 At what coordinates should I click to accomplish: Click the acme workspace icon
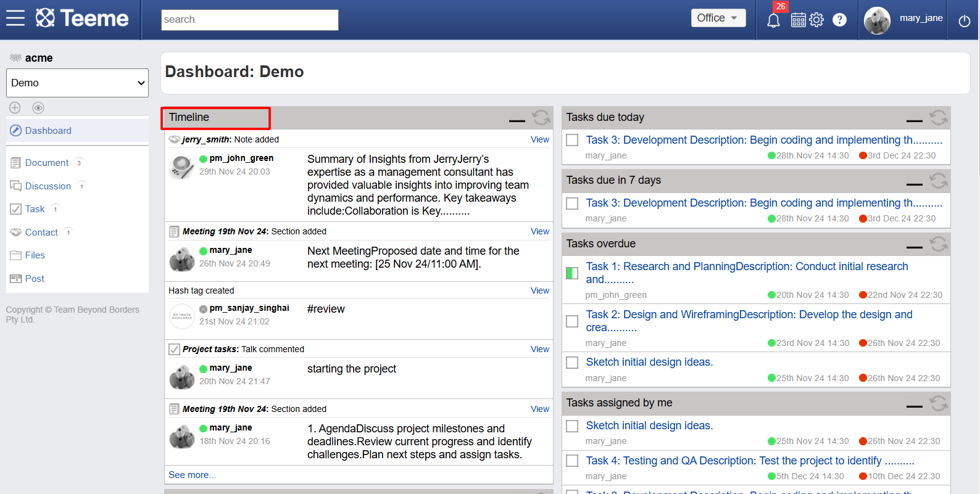[16, 58]
